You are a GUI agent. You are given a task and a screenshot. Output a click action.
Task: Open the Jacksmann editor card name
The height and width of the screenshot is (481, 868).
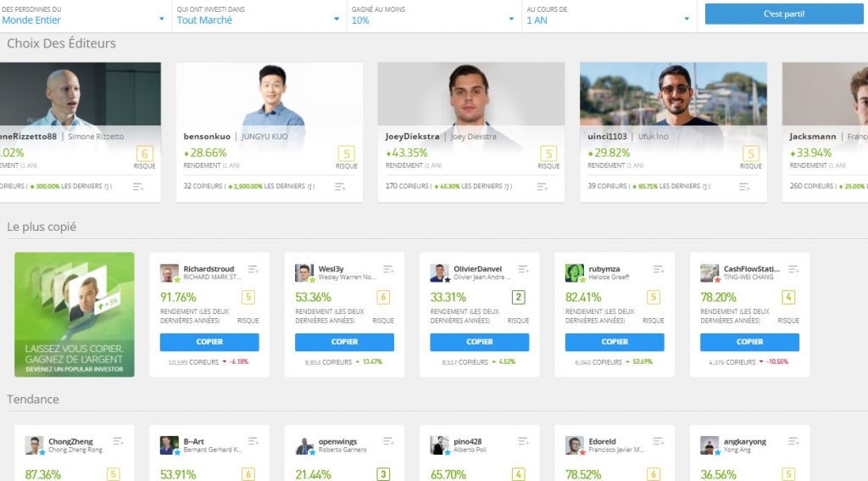813,137
